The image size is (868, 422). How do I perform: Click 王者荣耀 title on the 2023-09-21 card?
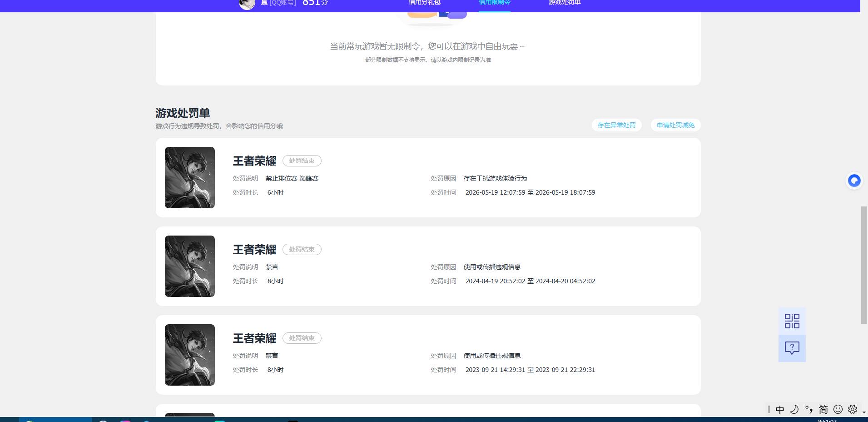point(254,338)
